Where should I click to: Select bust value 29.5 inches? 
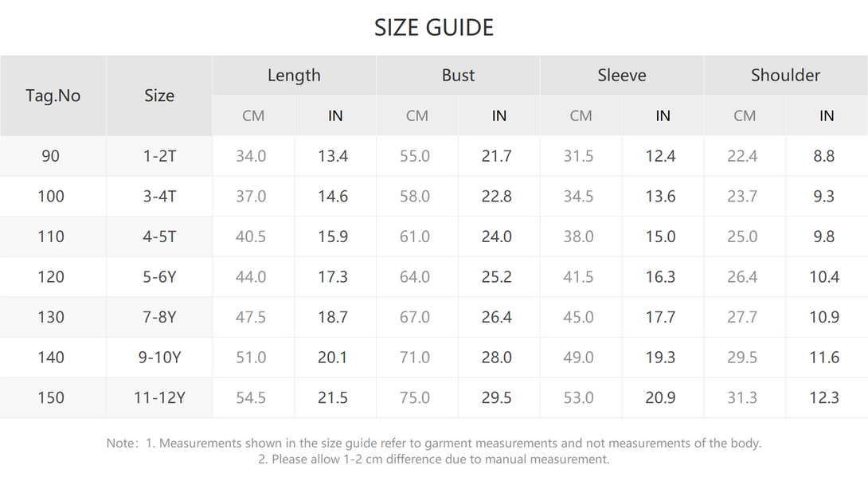pos(497,397)
